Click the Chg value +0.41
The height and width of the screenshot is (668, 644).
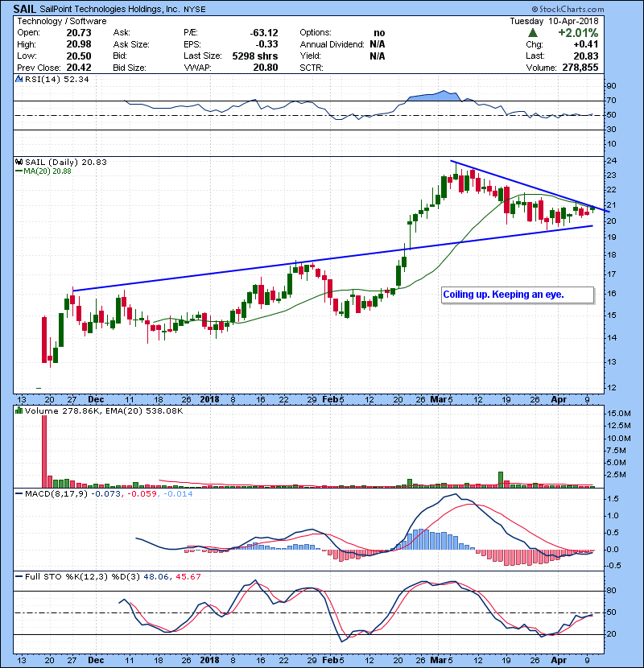coord(586,44)
